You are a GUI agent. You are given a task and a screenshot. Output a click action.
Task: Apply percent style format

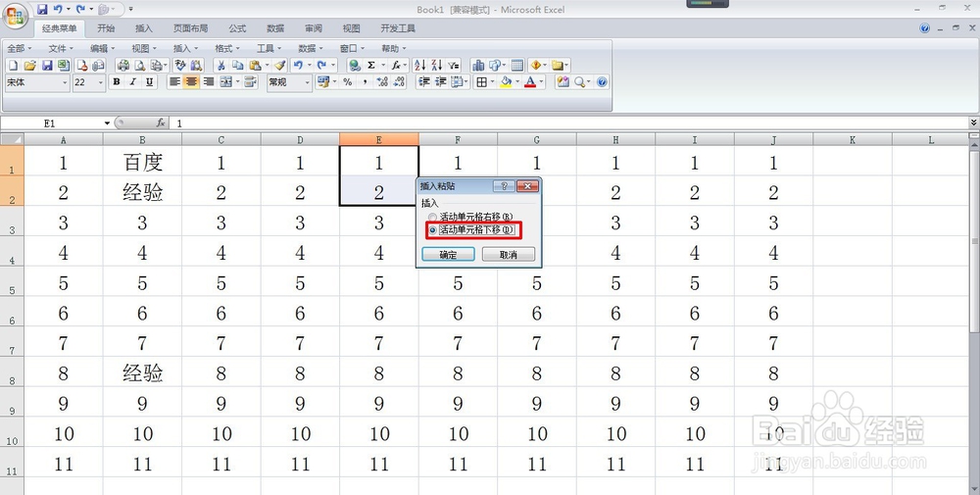coord(348,82)
